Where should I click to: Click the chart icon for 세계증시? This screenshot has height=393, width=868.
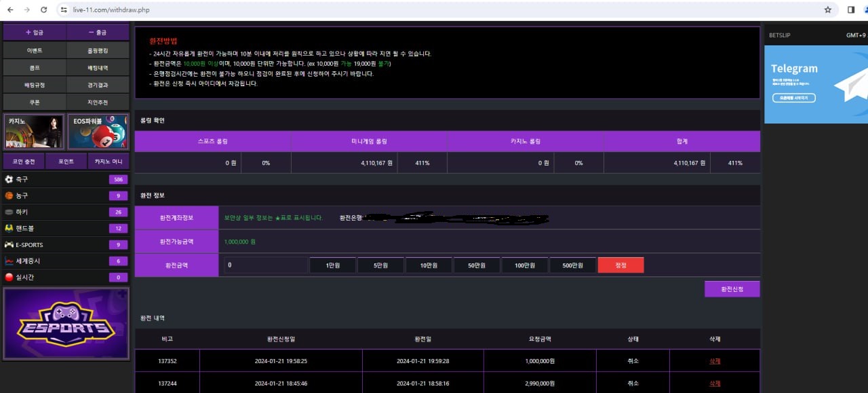tap(9, 261)
